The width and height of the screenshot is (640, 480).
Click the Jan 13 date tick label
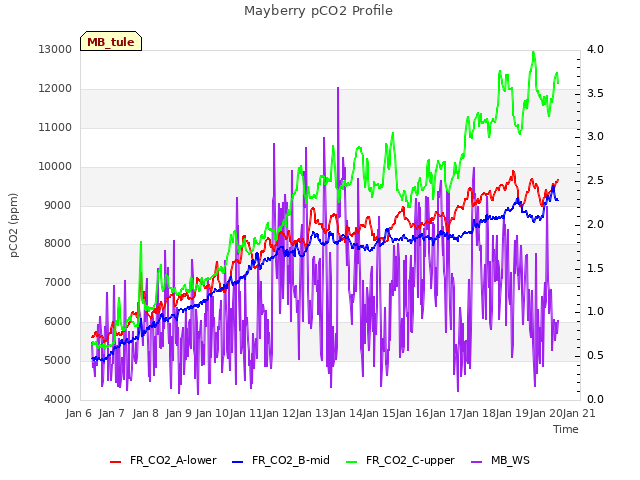(x=312, y=413)
